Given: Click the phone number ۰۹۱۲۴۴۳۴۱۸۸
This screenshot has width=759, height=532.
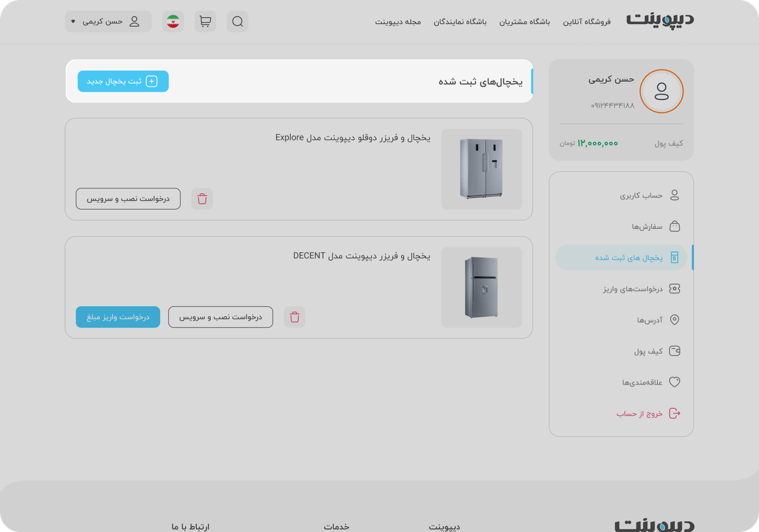Looking at the screenshot, I should tap(612, 106).
